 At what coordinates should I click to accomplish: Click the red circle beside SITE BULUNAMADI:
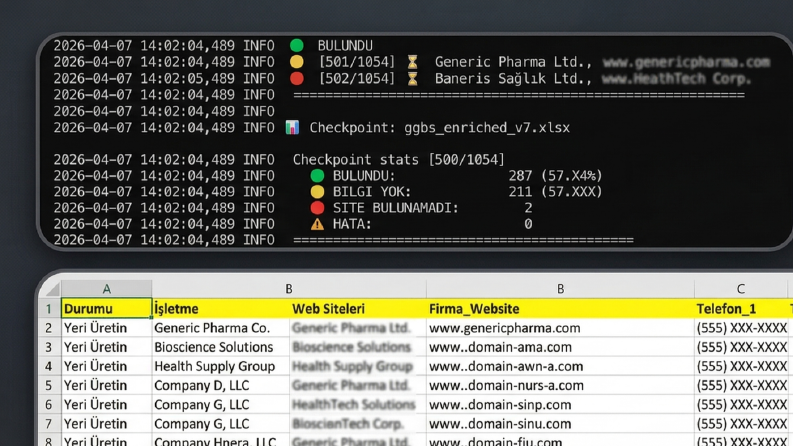[x=317, y=208]
